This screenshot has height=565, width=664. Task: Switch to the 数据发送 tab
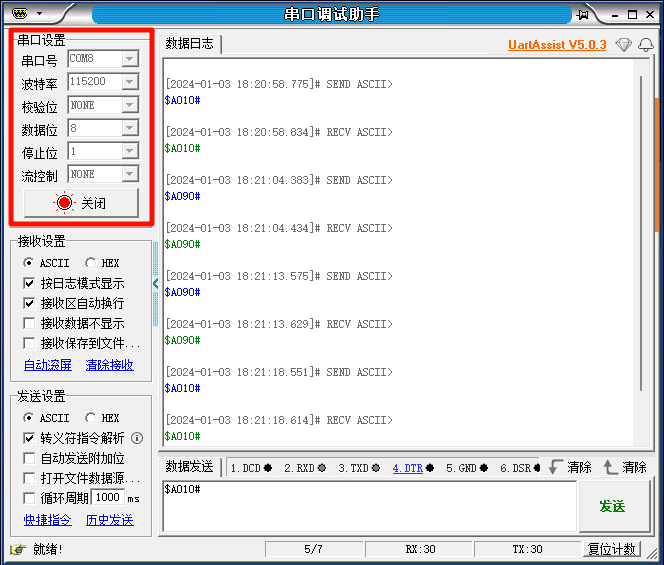(189, 467)
